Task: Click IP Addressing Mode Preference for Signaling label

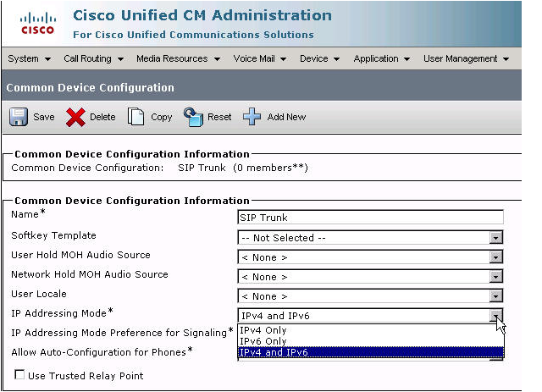Action: 122,333
